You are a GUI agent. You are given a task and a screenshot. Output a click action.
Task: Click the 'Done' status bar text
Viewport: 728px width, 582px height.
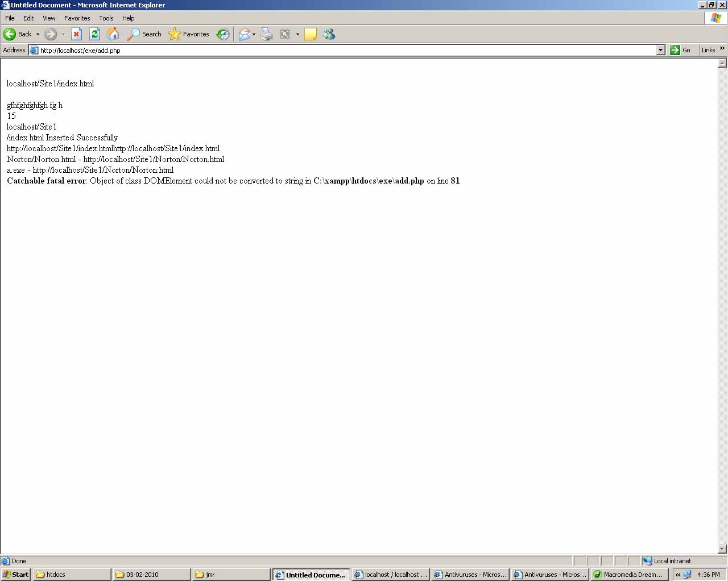(19, 561)
